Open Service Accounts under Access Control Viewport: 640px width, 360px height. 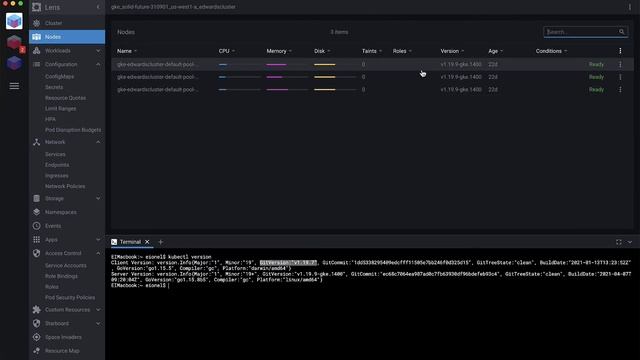(x=66, y=265)
